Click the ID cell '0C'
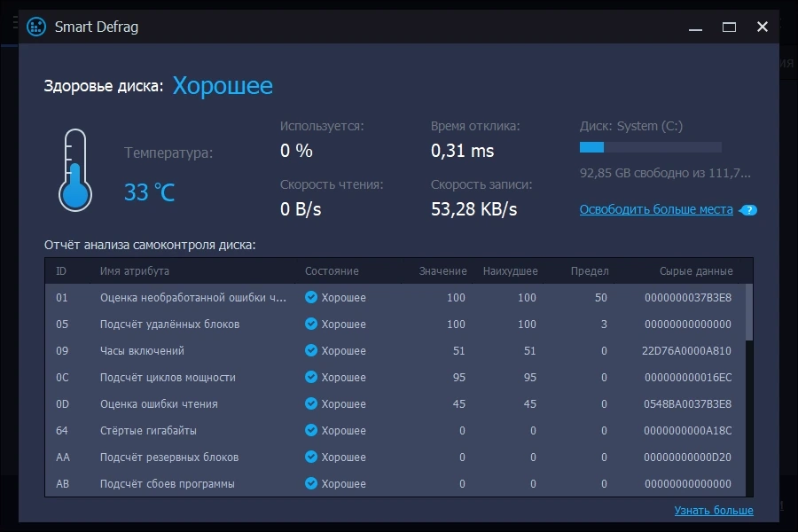The height and width of the screenshot is (532, 798). (62, 377)
